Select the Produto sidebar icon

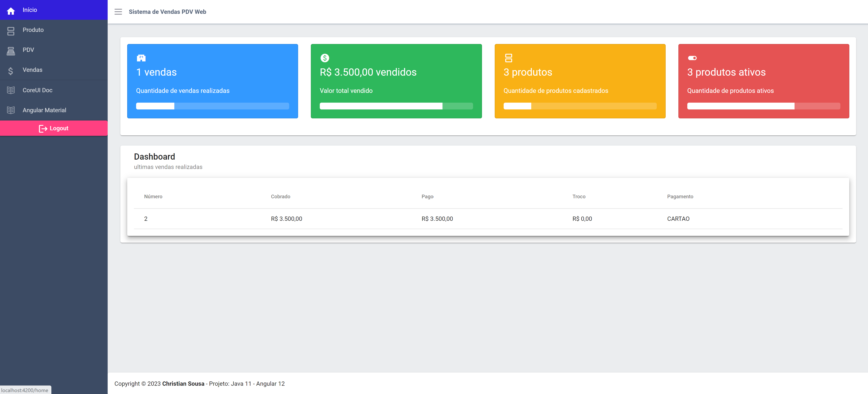coord(11,31)
